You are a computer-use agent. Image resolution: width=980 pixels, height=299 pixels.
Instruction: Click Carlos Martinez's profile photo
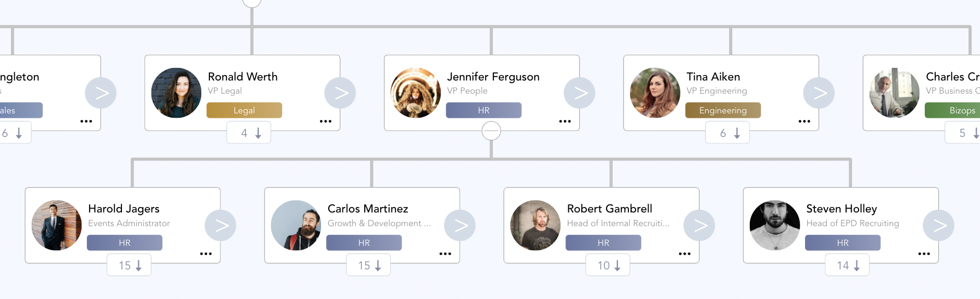(296, 226)
